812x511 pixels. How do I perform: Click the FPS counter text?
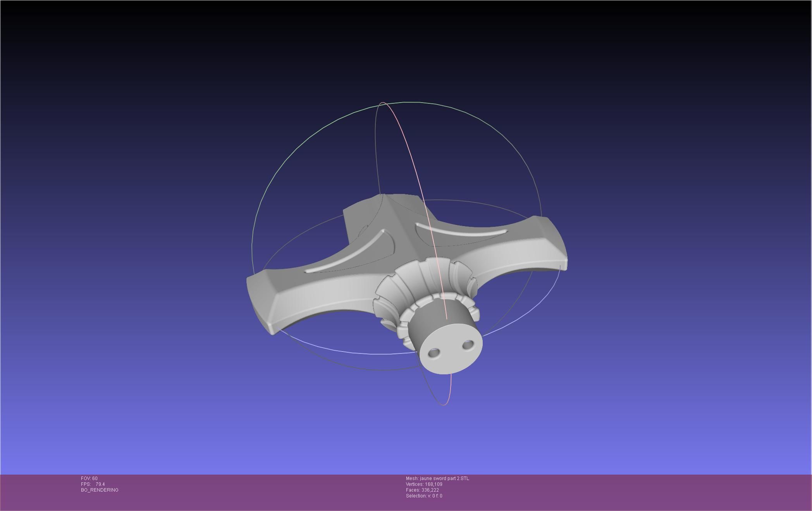(x=93, y=484)
